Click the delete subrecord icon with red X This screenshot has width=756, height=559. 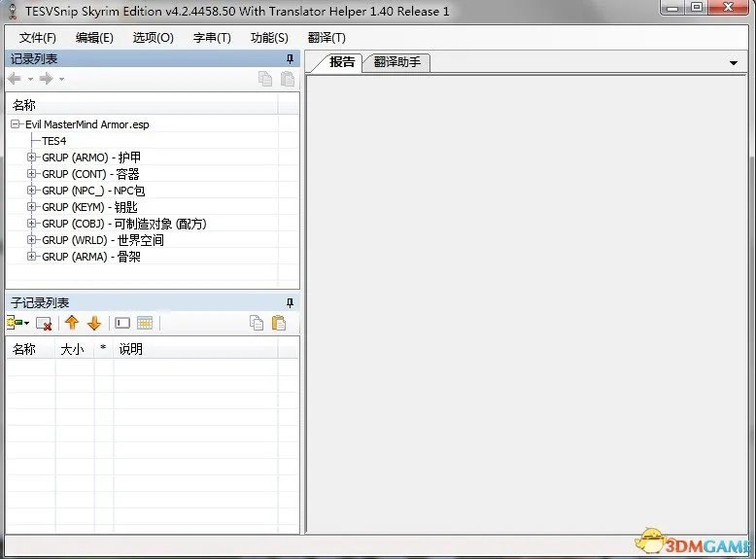(x=44, y=324)
